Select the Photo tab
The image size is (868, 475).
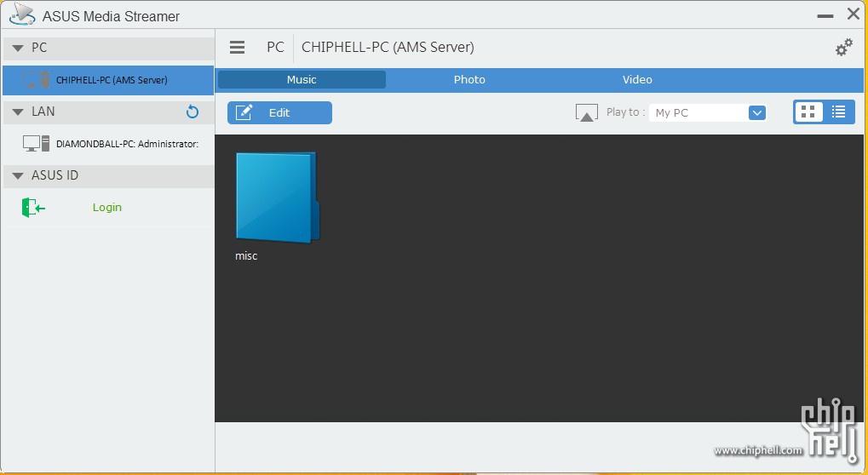pyautogui.click(x=469, y=80)
